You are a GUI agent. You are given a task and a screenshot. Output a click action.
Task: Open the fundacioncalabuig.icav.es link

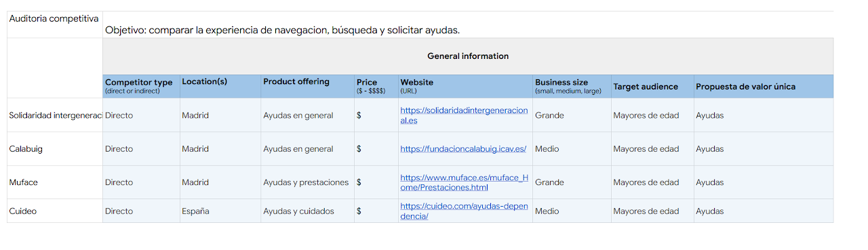(x=463, y=149)
